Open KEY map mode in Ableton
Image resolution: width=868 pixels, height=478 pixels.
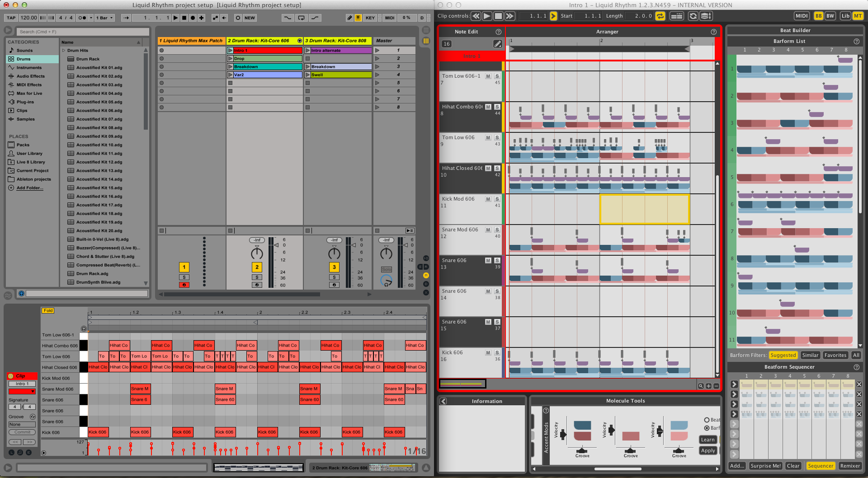[x=370, y=18]
